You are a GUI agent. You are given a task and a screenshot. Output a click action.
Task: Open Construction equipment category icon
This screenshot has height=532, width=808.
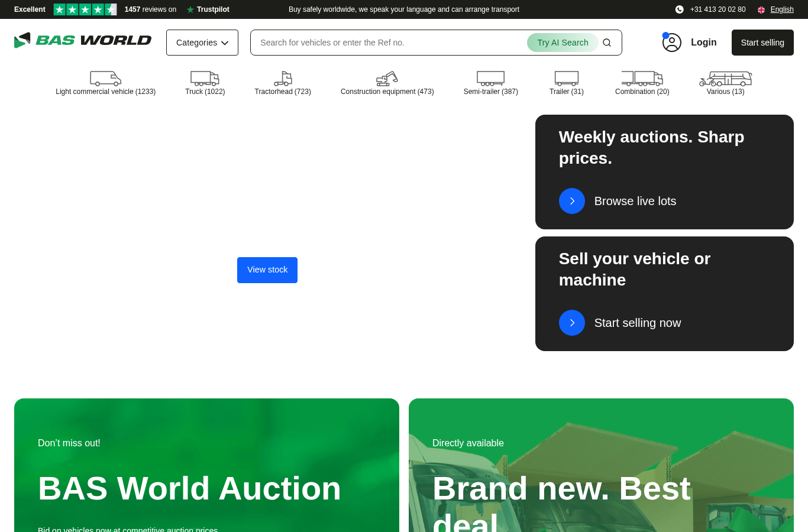[387, 79]
